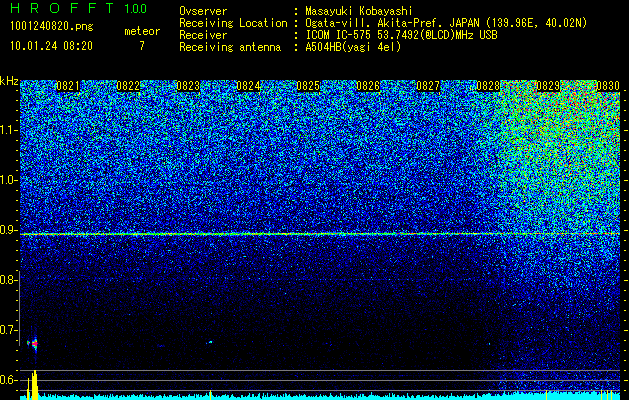Screen dimensions: 629x400
Task: Click the meteor count label
Action: point(142,31)
